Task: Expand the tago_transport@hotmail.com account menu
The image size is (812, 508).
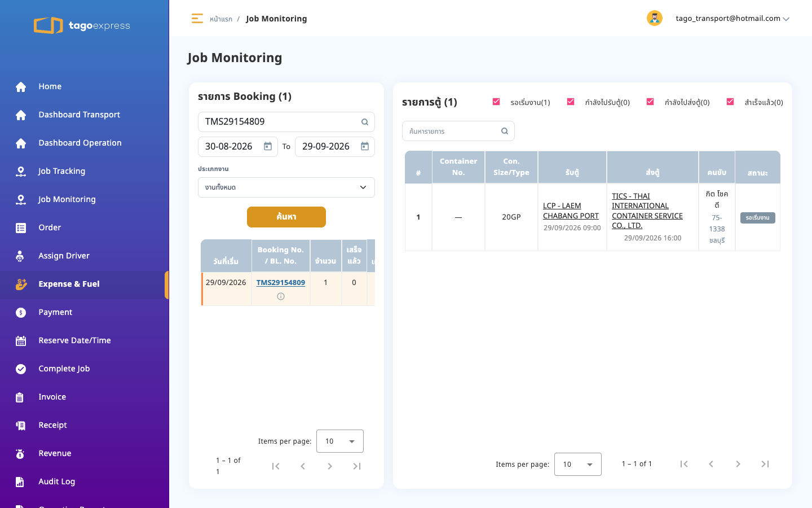Action: point(732,19)
